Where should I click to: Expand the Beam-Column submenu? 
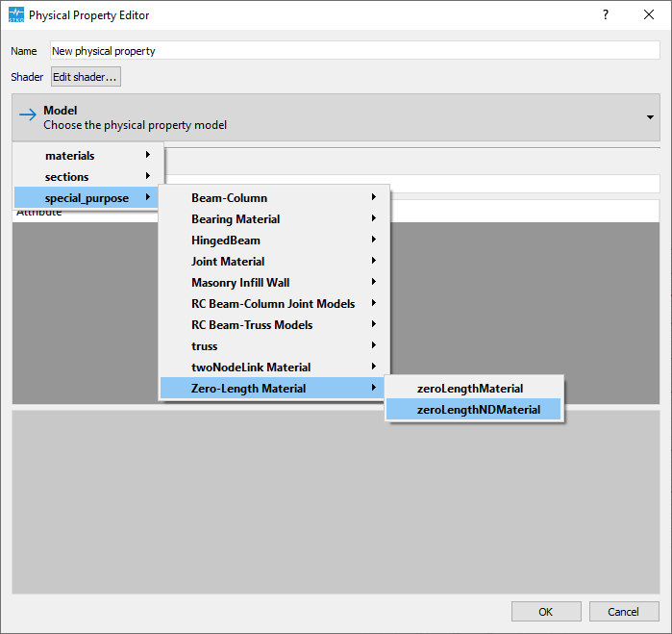click(274, 198)
